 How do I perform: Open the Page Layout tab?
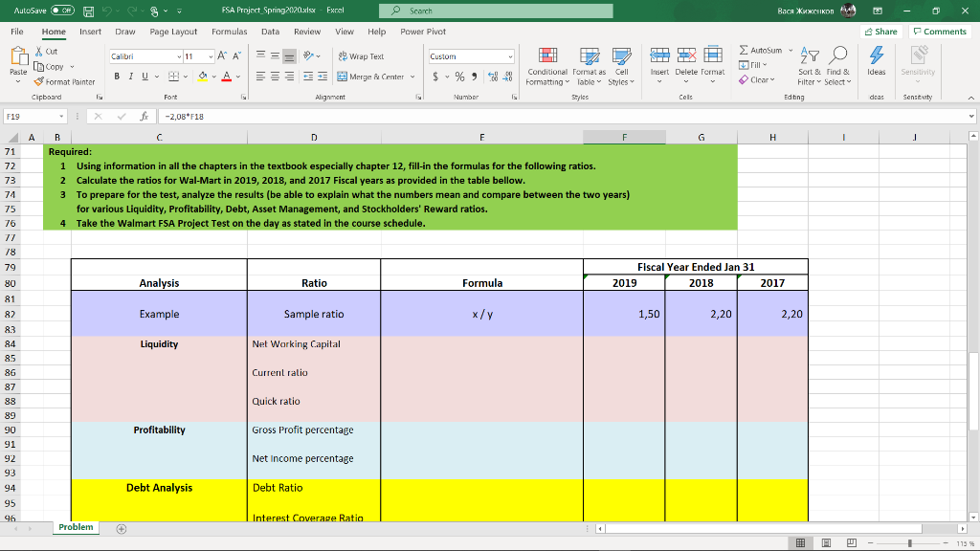[x=173, y=32]
